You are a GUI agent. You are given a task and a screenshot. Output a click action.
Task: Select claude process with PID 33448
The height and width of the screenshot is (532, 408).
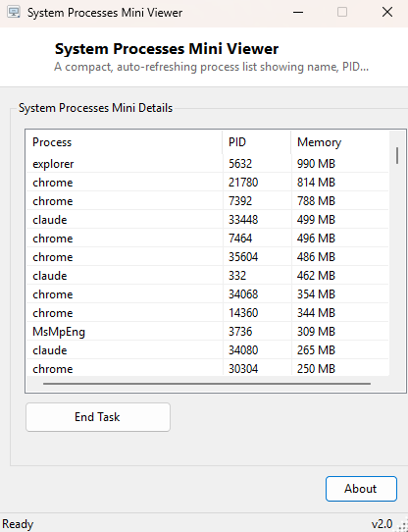pos(208,220)
